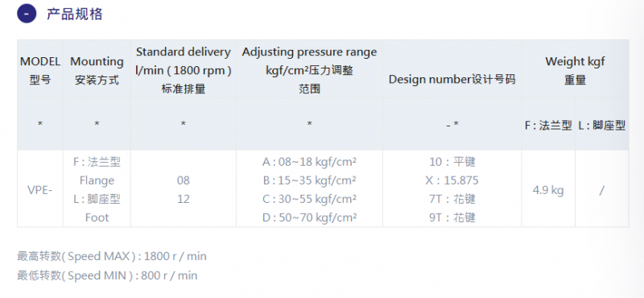644x298 pixels.
Task: Click design number X : 15.875
Action: click(x=452, y=181)
